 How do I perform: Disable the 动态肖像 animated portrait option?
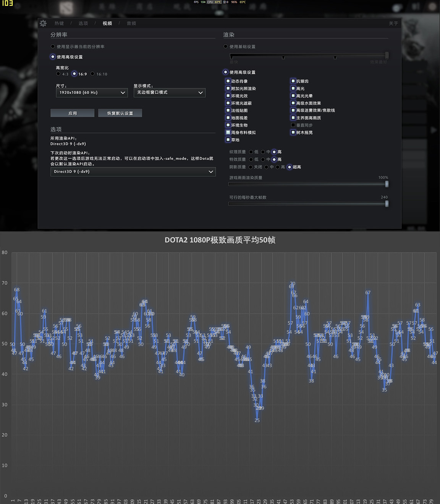pyautogui.click(x=228, y=81)
